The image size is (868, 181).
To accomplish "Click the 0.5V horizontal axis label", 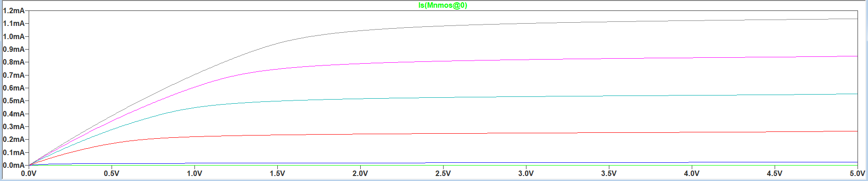I will (112, 173).
